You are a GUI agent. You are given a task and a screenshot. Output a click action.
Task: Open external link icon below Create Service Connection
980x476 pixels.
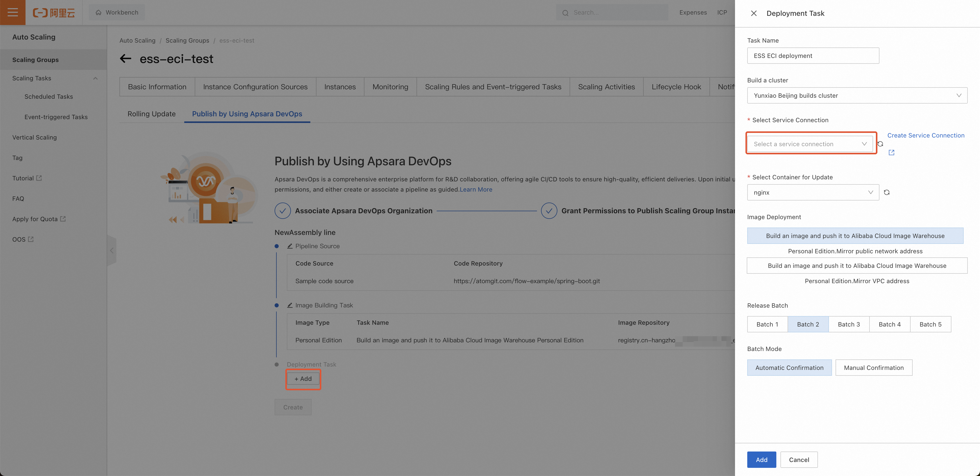[891, 153]
